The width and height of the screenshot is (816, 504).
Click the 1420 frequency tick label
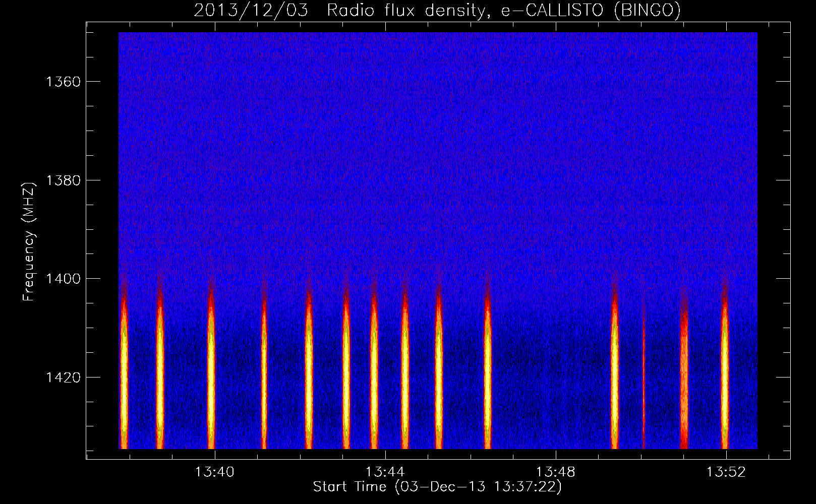click(x=63, y=377)
